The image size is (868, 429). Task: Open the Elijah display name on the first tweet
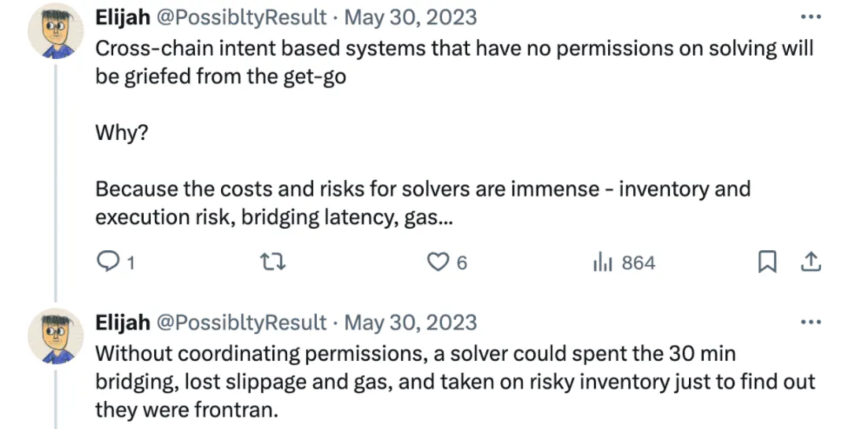coord(123,17)
